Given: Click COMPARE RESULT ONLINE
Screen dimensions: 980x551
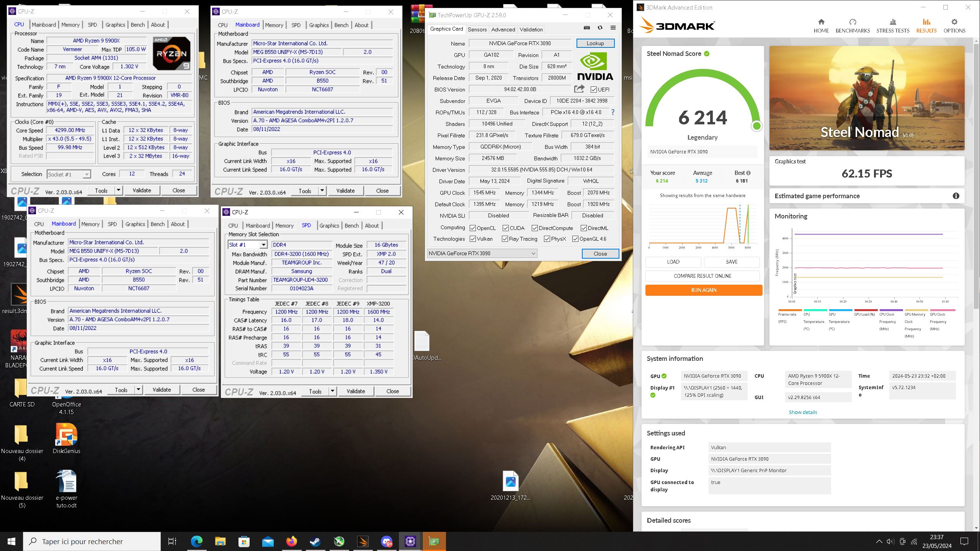Looking at the screenshot, I should [x=702, y=276].
